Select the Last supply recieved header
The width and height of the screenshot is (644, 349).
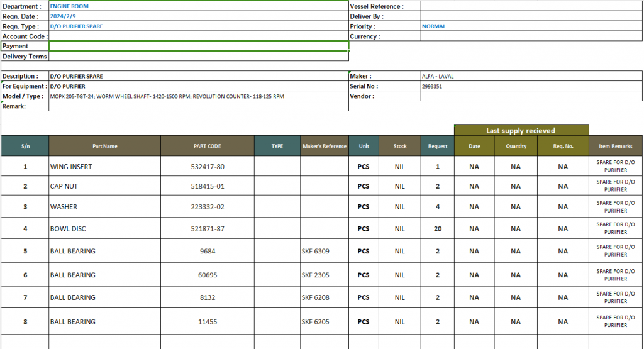pyautogui.click(x=521, y=130)
